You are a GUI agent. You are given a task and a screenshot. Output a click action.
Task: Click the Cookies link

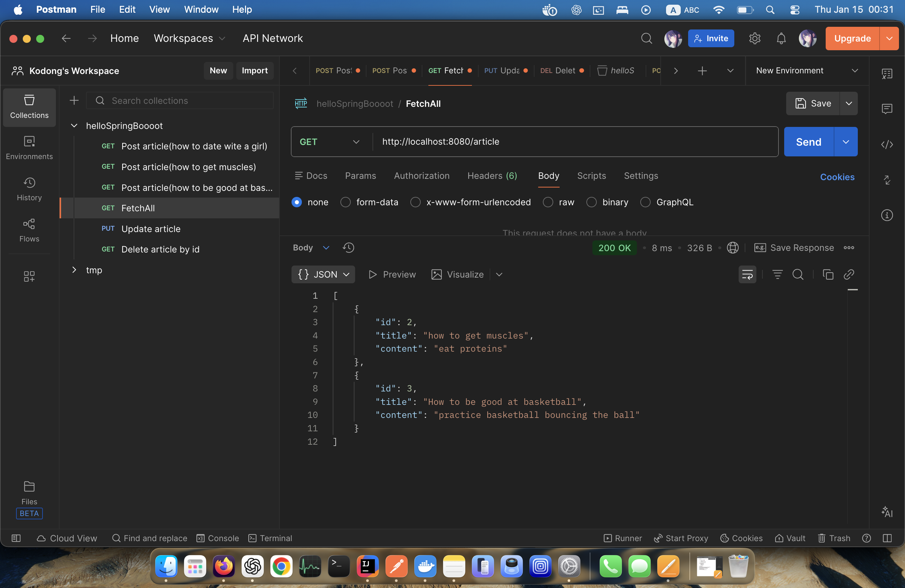(837, 177)
